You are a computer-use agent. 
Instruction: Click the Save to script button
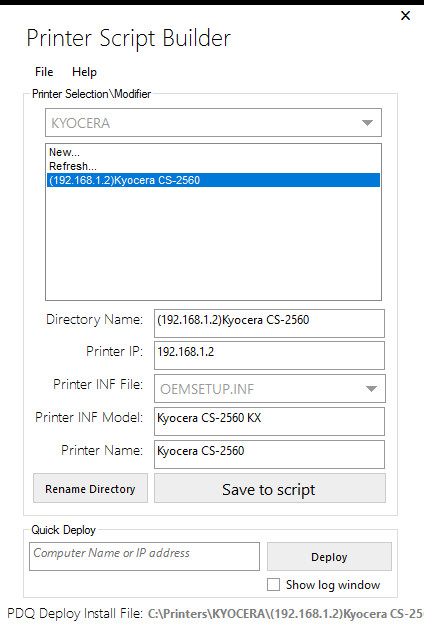(x=270, y=488)
